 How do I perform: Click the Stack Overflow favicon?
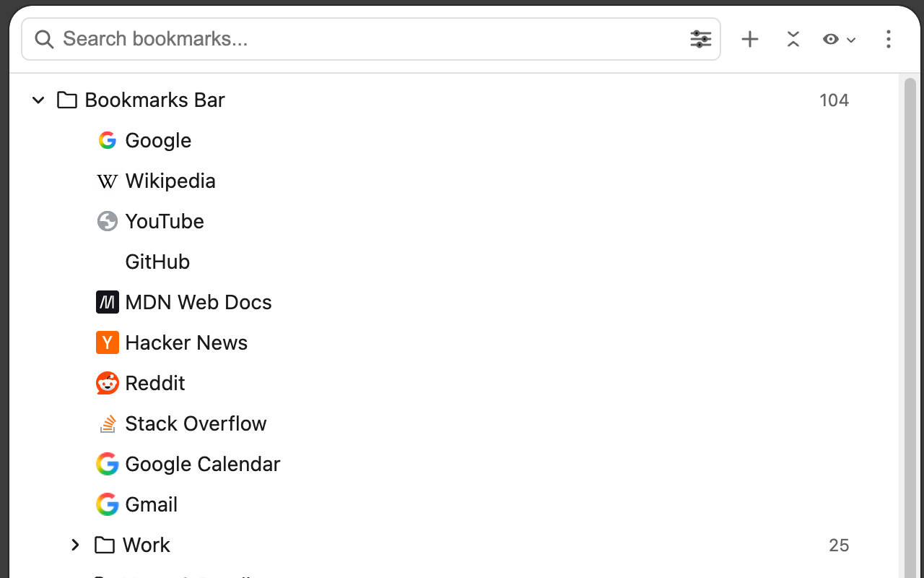pyautogui.click(x=107, y=423)
